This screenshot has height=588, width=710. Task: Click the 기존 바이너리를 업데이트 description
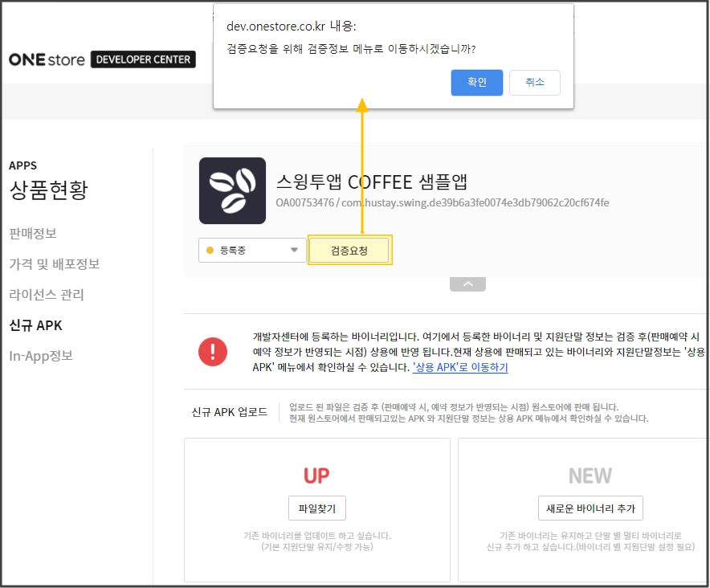pos(317,541)
